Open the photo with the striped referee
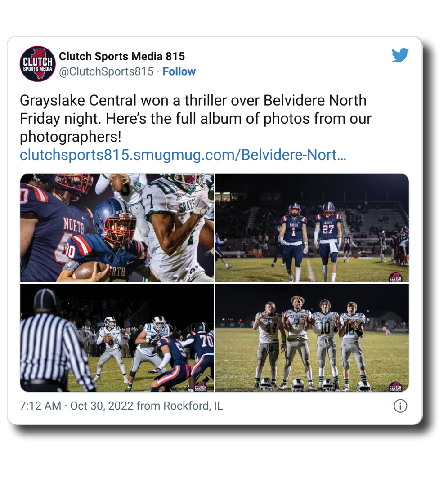The height and width of the screenshot is (500, 448). pyautogui.click(x=117, y=338)
